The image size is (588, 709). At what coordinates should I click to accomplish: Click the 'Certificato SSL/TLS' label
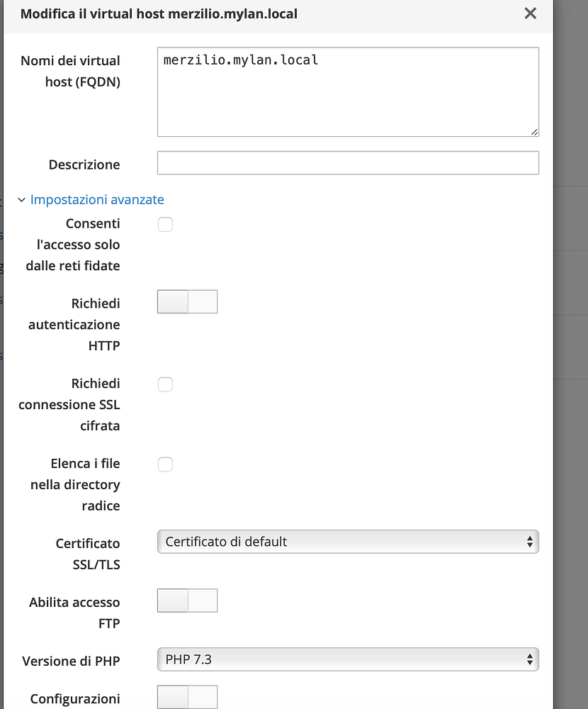click(88, 554)
